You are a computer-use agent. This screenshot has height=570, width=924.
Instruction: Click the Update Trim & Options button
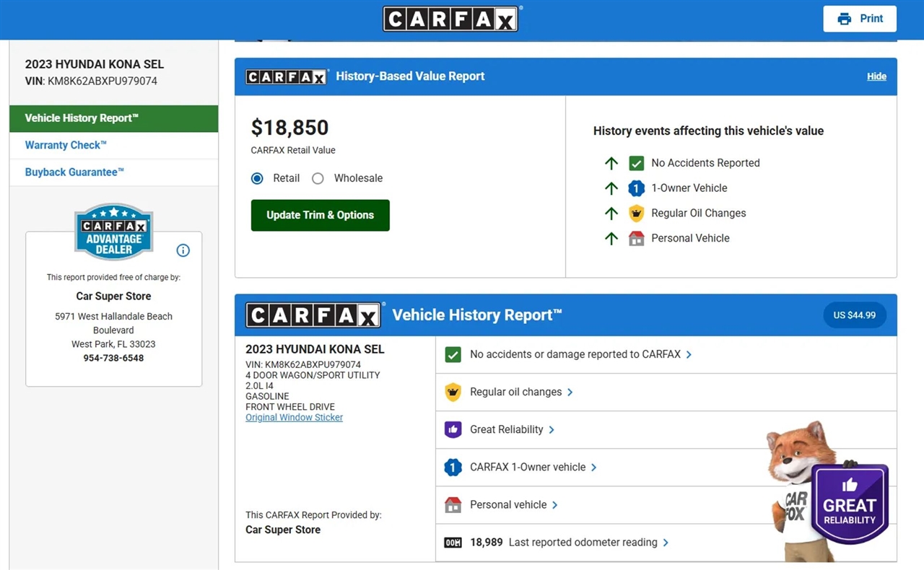(x=320, y=215)
